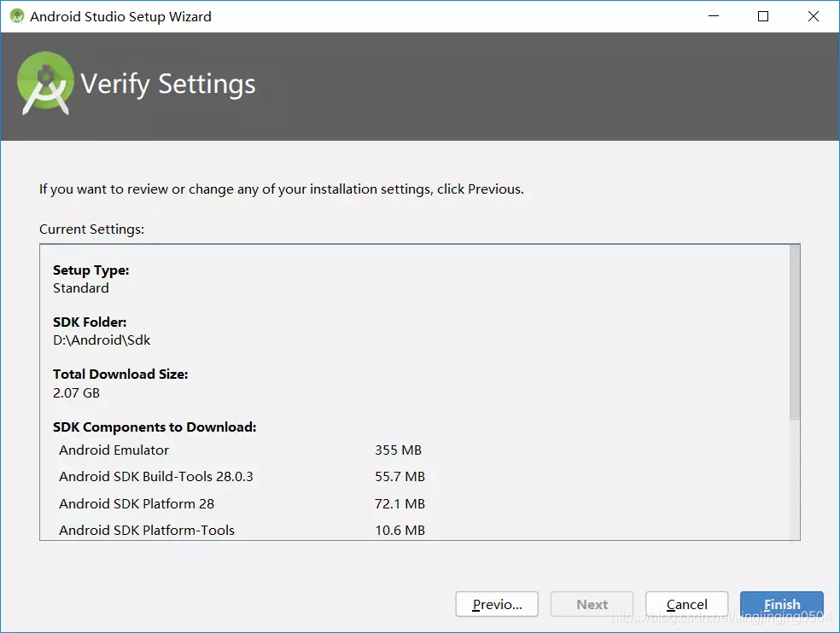Click 'SDK Components to Download:' heading
Screen dimensions: 840x633
pyautogui.click(x=155, y=427)
